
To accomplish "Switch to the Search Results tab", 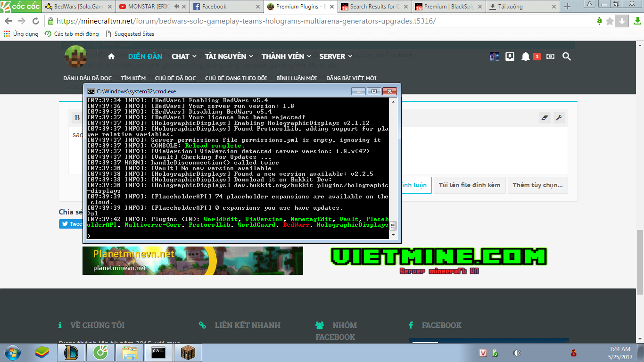I will click(x=375, y=7).
